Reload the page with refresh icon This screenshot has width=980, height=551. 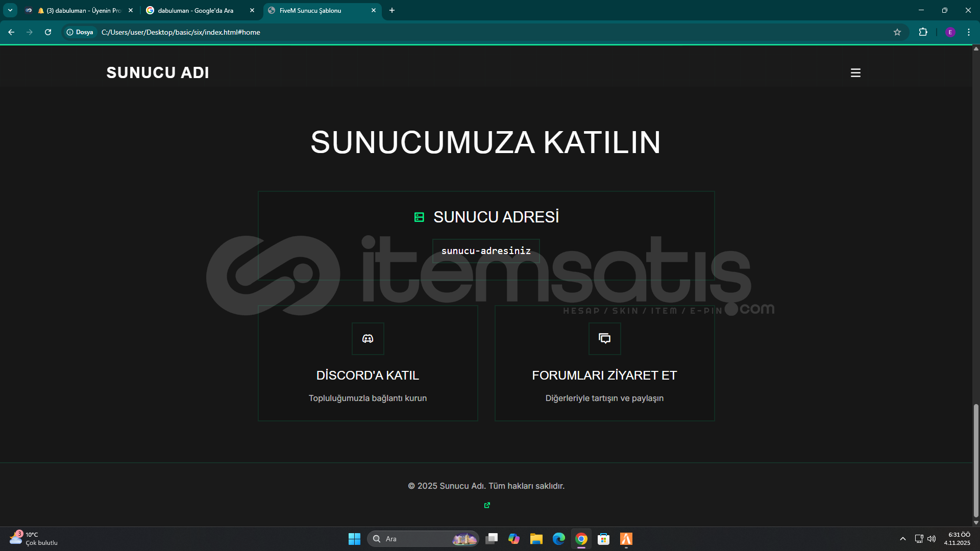[48, 32]
